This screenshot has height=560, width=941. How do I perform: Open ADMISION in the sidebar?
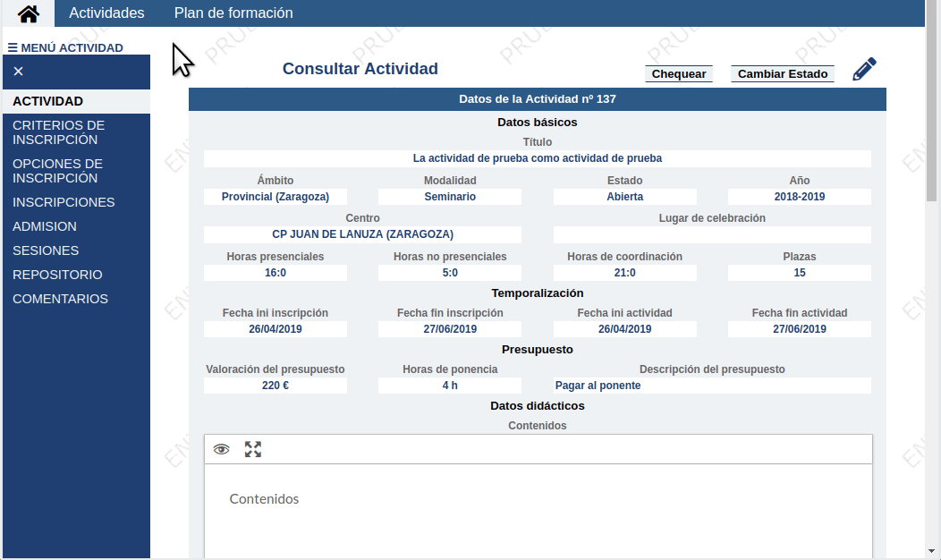click(x=76, y=226)
